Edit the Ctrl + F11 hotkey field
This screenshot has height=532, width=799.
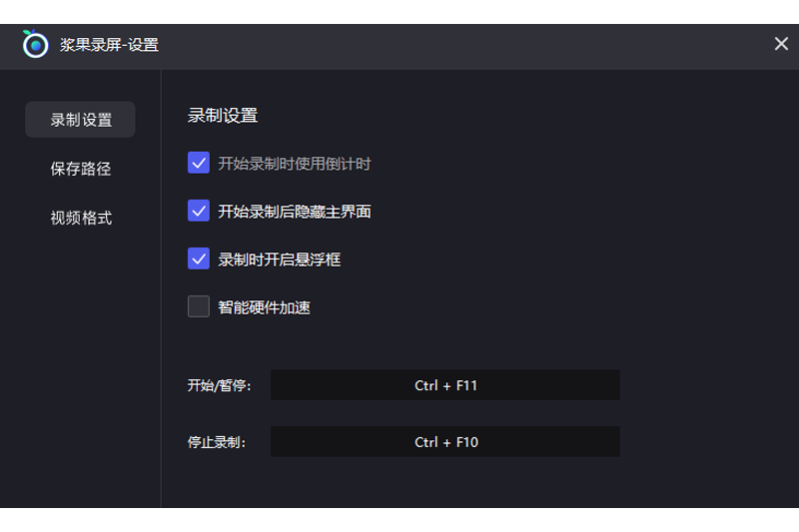pyautogui.click(x=445, y=385)
